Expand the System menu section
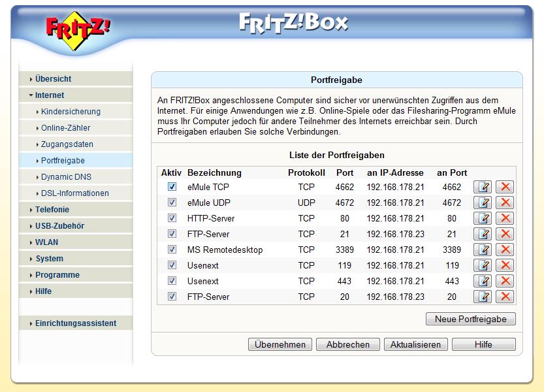 [x=76, y=258]
